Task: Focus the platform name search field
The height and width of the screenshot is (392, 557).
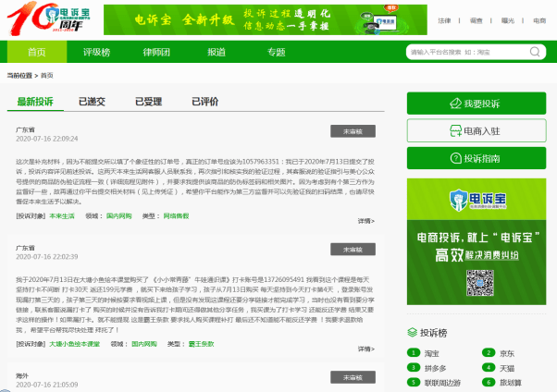Action: pyautogui.click(x=468, y=52)
